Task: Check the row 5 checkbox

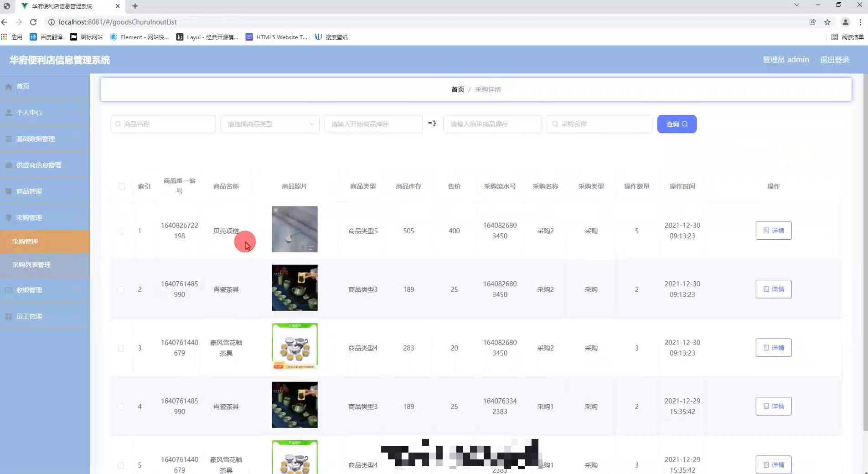Action: 121,465
